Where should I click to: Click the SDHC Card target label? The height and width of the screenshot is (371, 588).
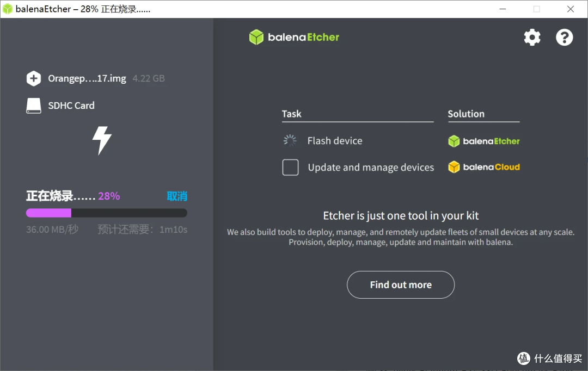(71, 106)
